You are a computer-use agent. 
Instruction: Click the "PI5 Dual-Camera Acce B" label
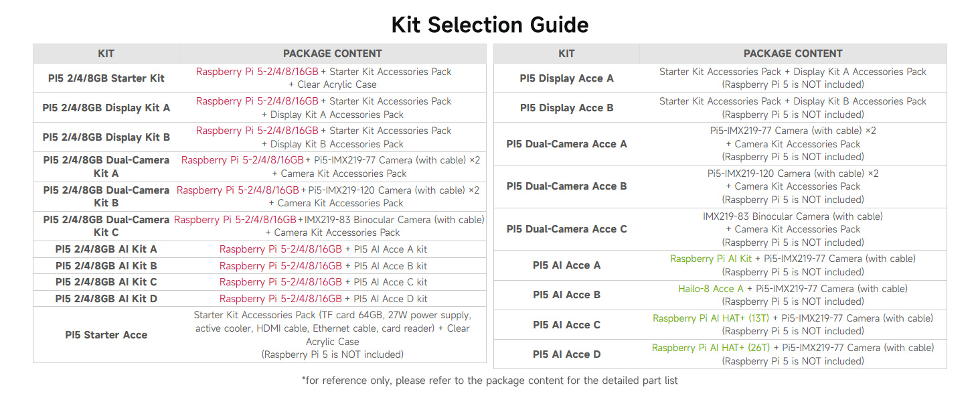[566, 186]
